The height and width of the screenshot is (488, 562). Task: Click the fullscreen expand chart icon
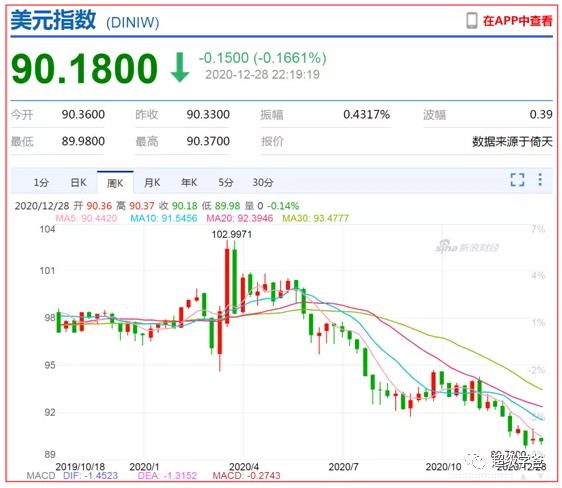click(x=517, y=180)
